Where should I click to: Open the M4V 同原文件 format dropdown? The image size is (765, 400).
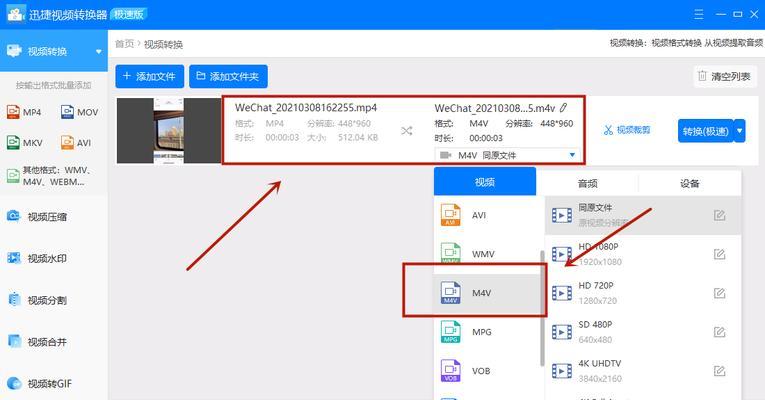507,155
